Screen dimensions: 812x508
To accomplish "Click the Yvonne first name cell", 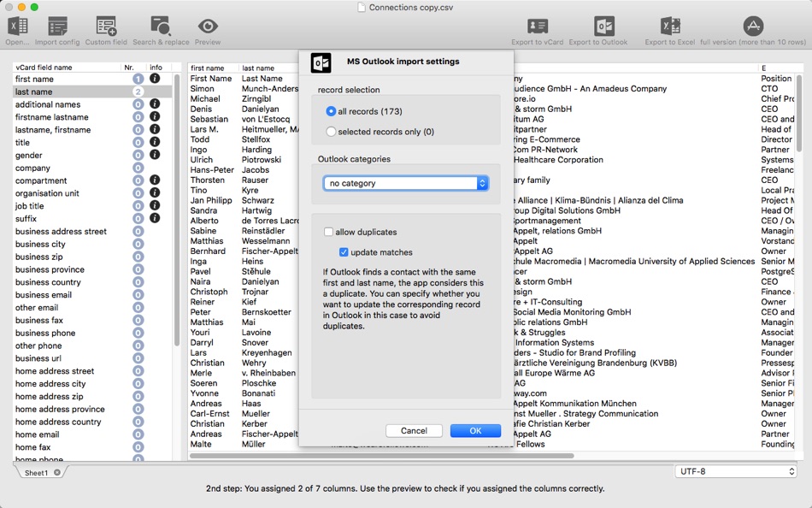I will click(204, 393).
